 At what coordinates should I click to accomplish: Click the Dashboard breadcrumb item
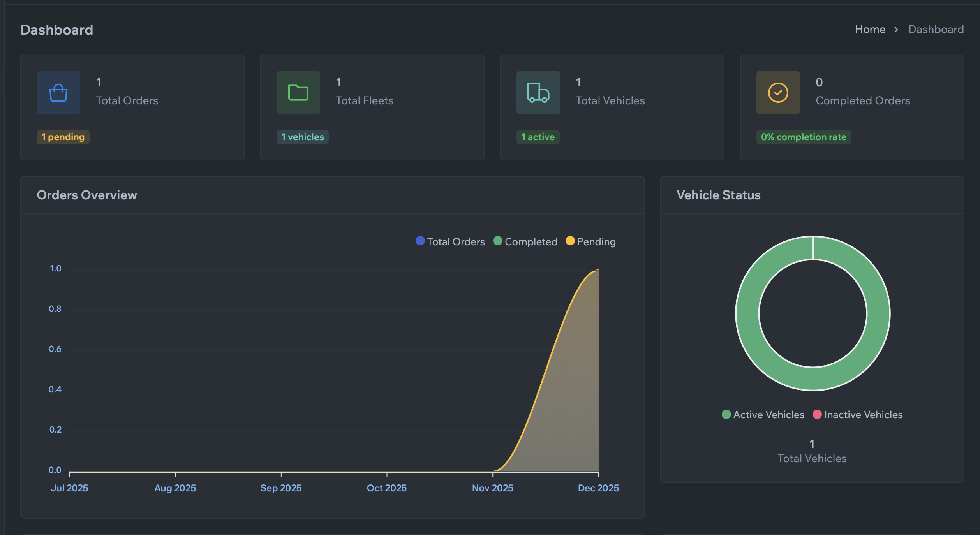click(936, 30)
